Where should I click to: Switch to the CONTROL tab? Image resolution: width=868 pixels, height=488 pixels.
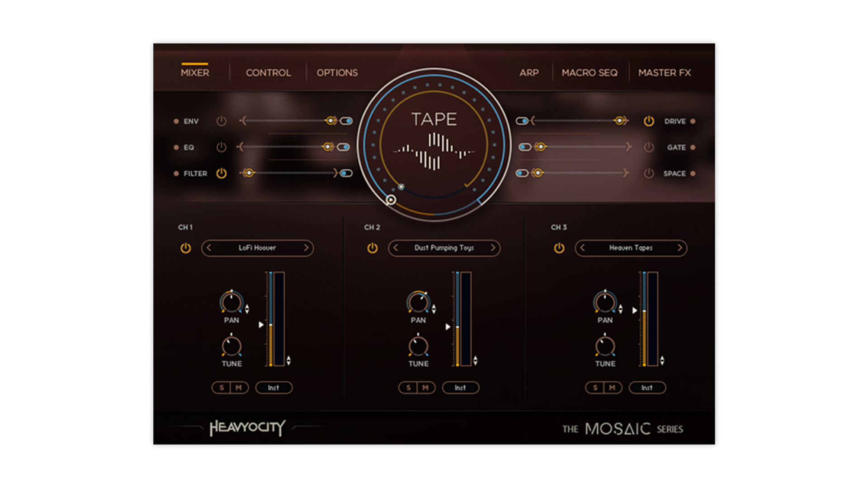268,72
